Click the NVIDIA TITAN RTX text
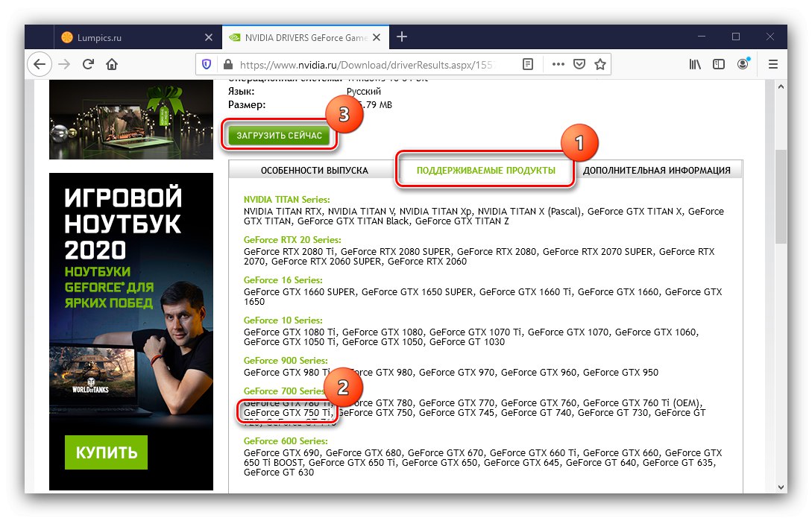 click(x=283, y=212)
